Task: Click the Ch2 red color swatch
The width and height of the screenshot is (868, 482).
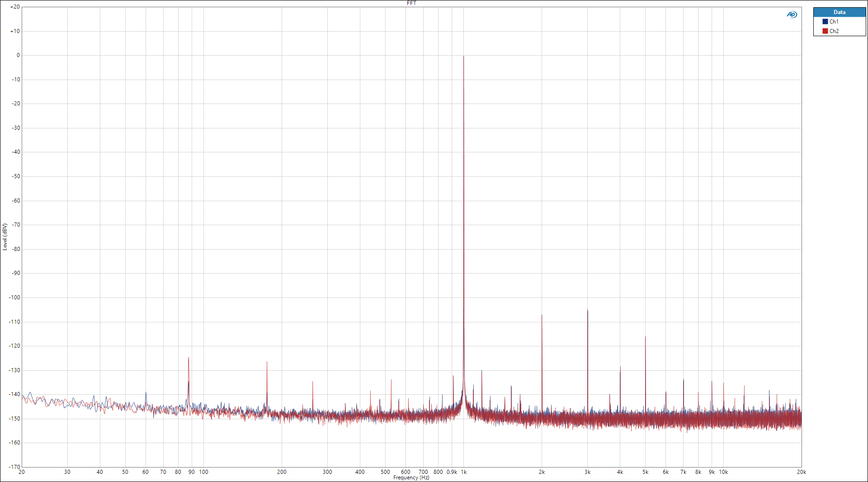Action: 825,31
